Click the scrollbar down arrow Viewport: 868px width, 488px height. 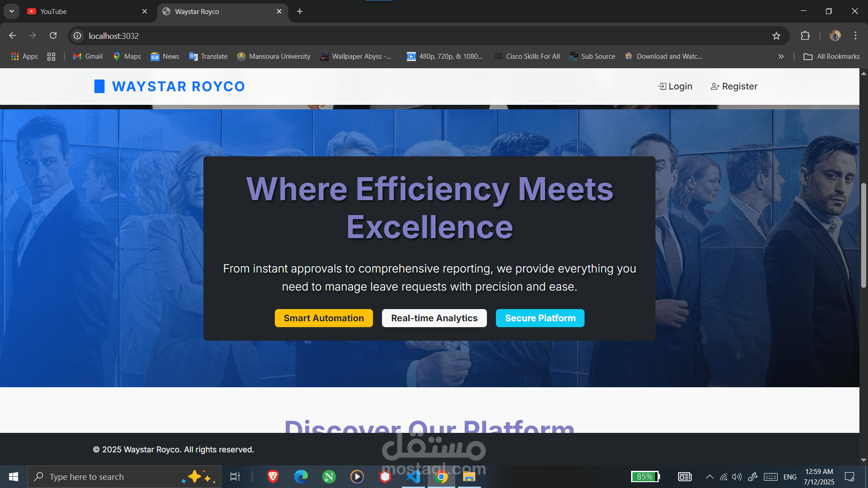click(863, 460)
